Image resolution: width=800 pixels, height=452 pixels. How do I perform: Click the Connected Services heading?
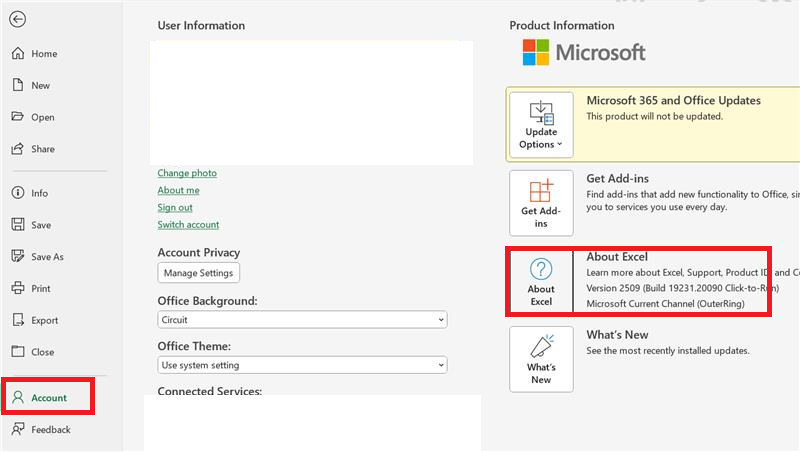[x=210, y=391]
